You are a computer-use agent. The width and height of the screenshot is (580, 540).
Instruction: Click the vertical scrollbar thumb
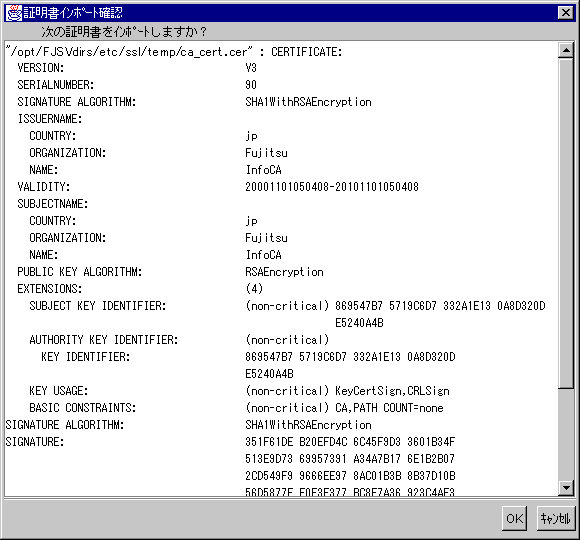566,223
